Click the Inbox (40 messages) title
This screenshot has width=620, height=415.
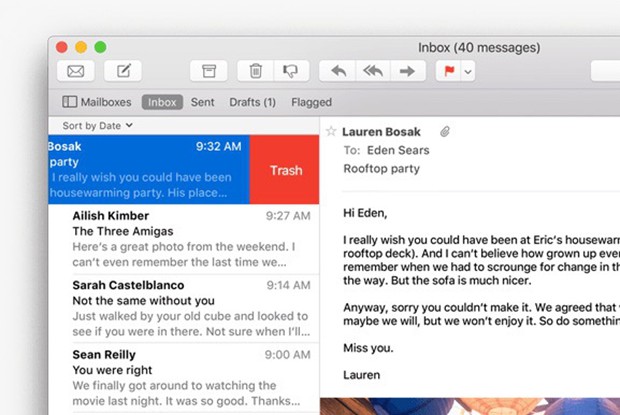coord(479,48)
